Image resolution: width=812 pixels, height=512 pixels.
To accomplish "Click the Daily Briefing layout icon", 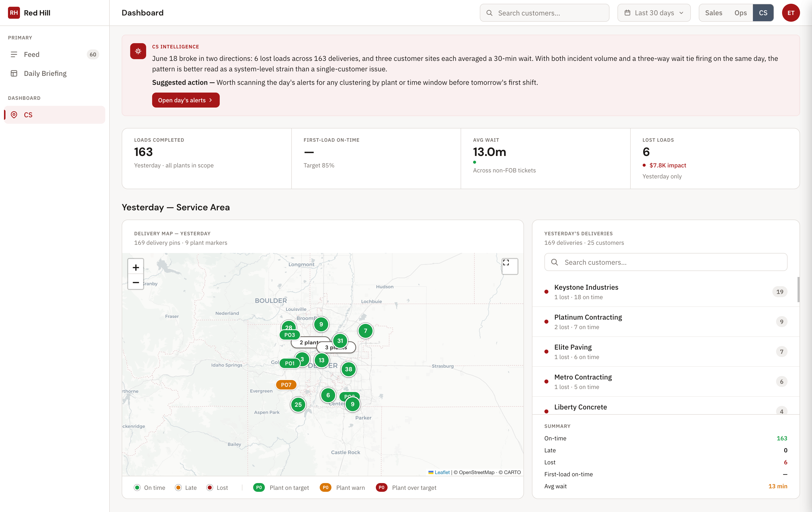I will tap(14, 73).
